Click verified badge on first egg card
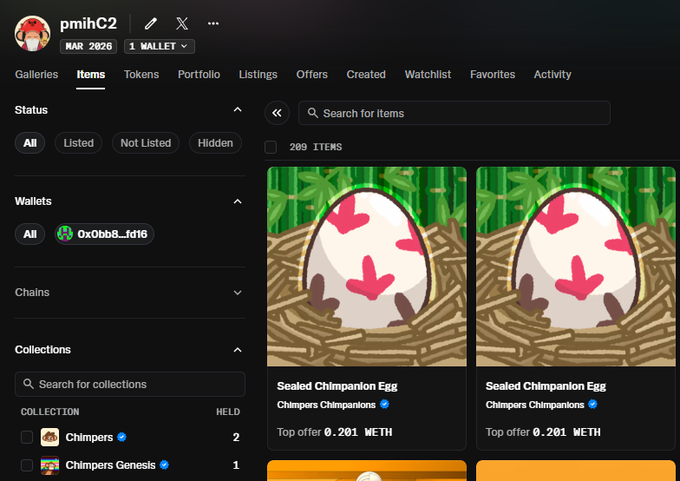 click(384, 404)
